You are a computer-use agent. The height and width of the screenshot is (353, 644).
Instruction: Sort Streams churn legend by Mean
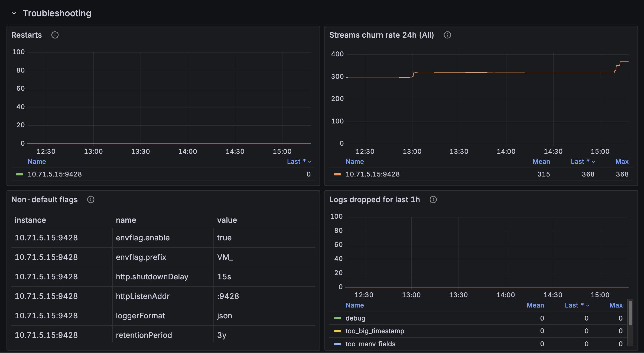click(x=541, y=162)
